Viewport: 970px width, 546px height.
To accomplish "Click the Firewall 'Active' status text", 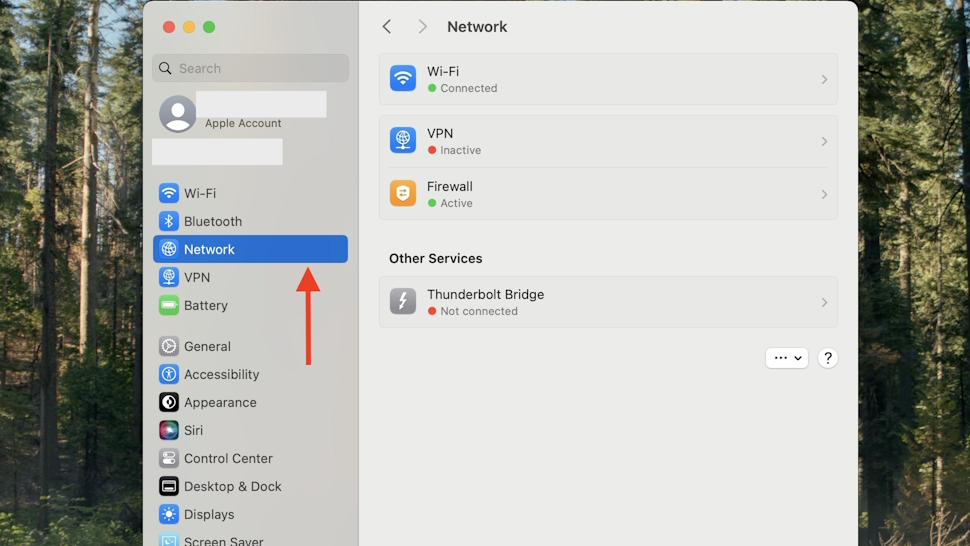I will click(x=456, y=203).
